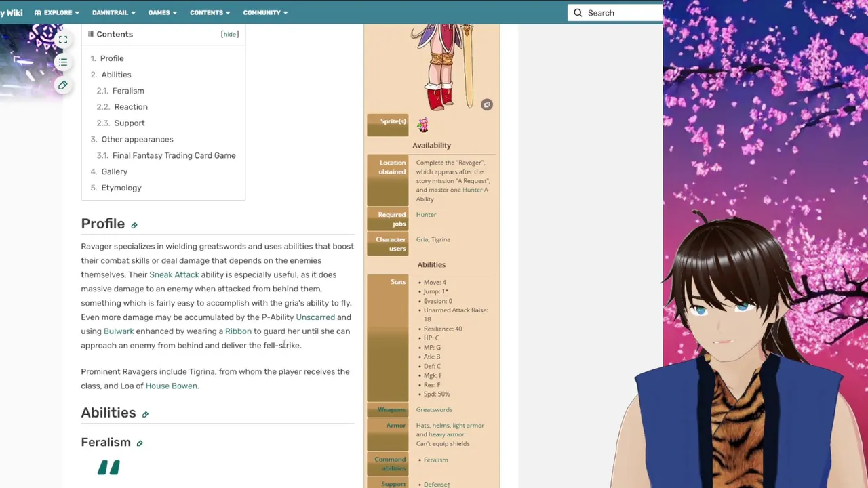This screenshot has width=868, height=488.
Task: Click the 'Move: 4' stat text
Action: coord(435,283)
